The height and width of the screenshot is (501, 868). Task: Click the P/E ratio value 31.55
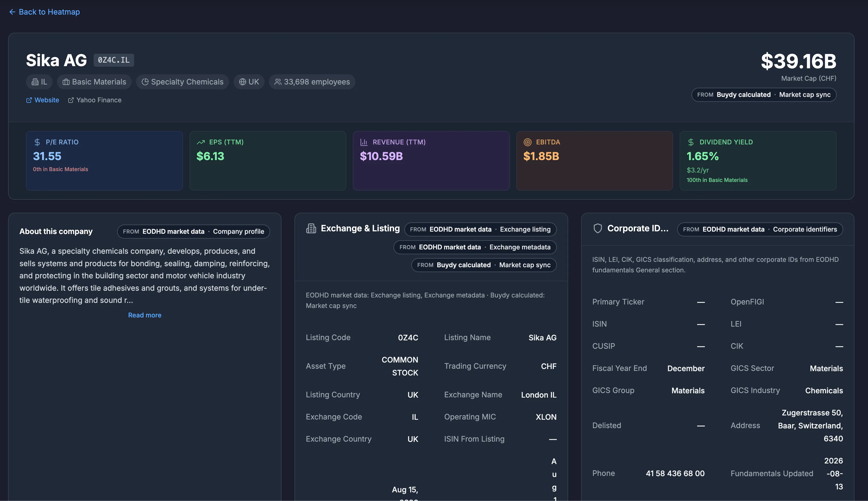click(47, 156)
